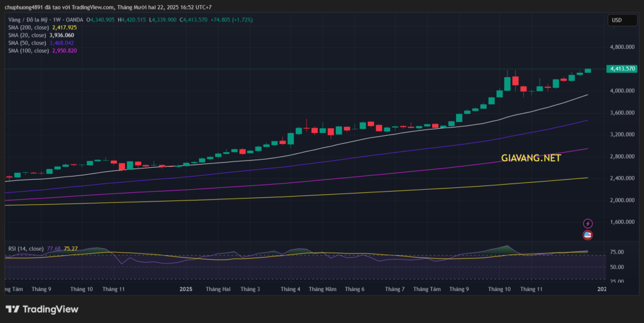Click the GIAVANG.NET watermark text
Screen dimensions: 644x323
(531, 158)
